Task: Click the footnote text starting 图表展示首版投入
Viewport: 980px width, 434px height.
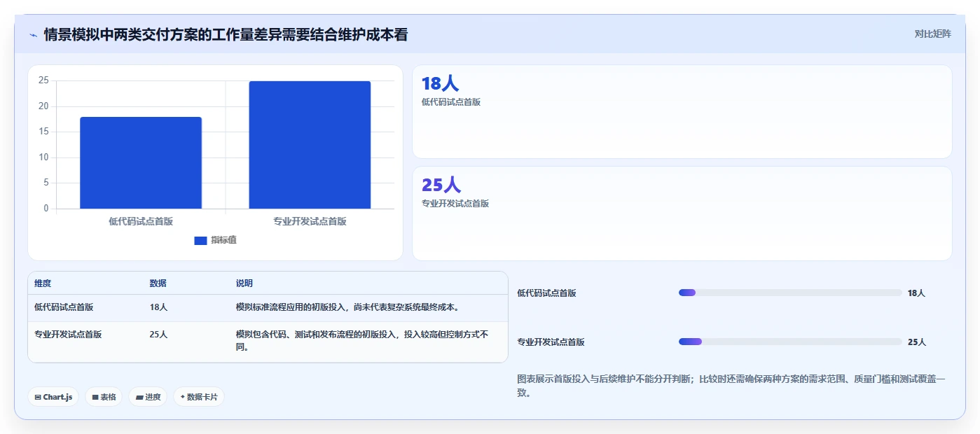Action: [x=731, y=386]
